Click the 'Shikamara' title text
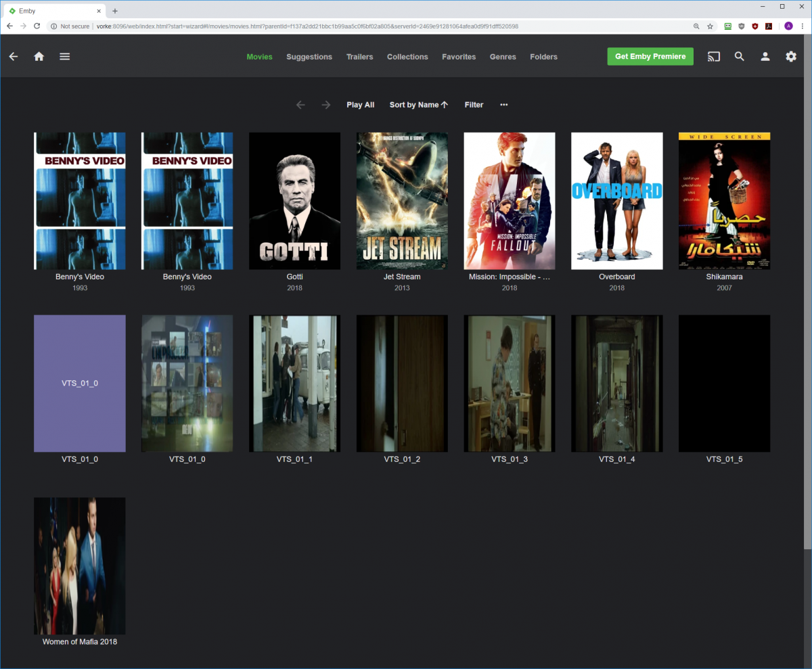 pyautogui.click(x=724, y=277)
